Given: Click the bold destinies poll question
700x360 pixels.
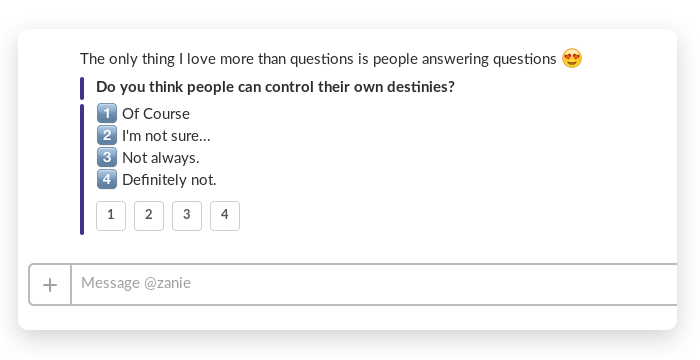Looking at the screenshot, I should coord(275,87).
